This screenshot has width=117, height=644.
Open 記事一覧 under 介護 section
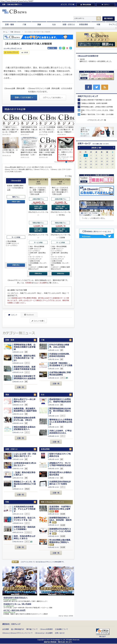(56, 383)
